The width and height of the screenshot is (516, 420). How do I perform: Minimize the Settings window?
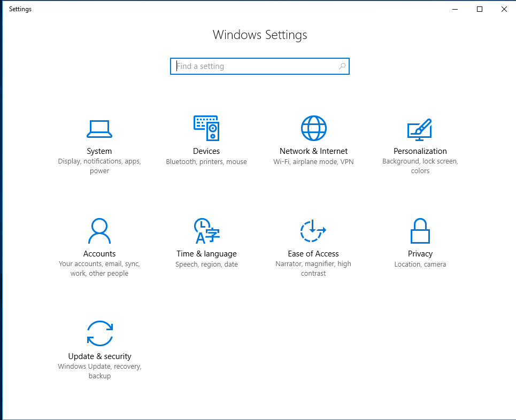click(x=455, y=9)
